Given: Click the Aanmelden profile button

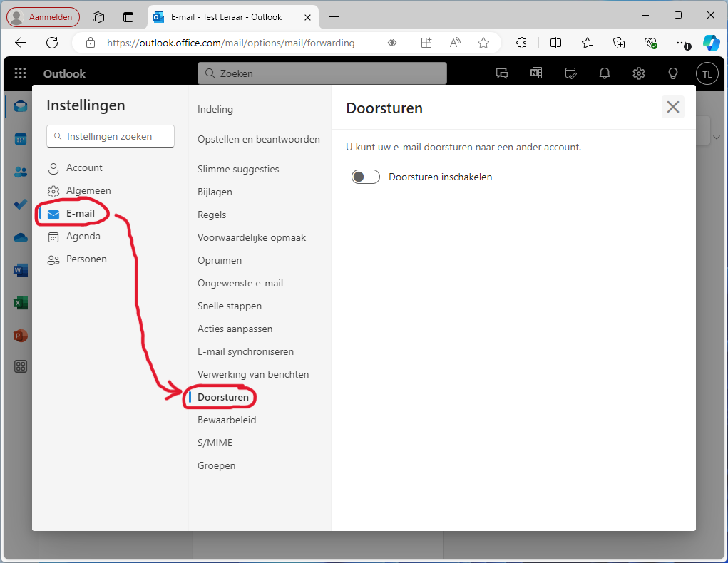Looking at the screenshot, I should (43, 17).
